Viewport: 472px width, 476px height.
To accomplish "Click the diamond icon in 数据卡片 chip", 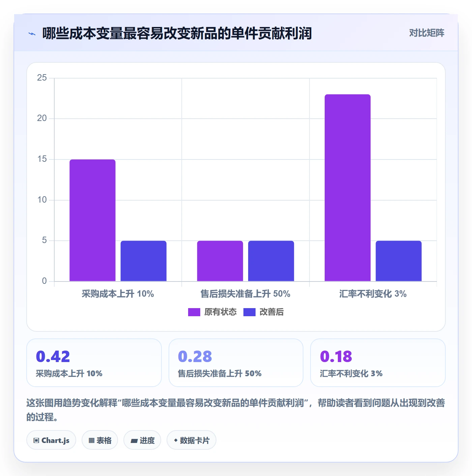I will tap(176, 440).
